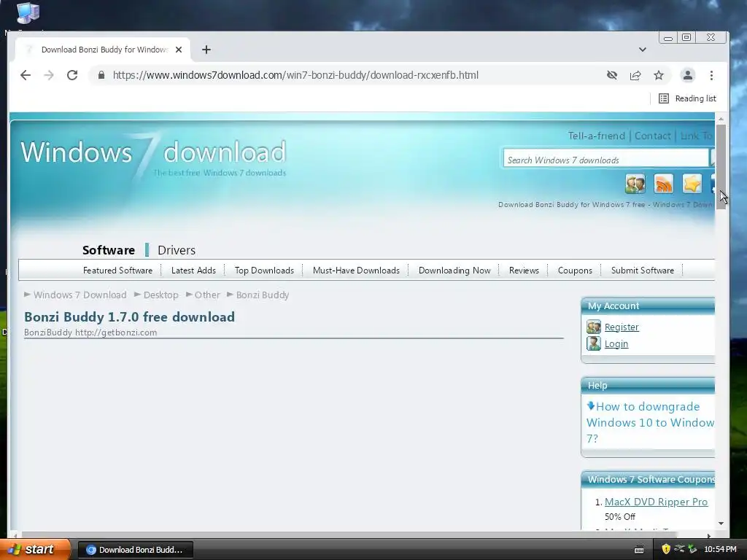Go back to the previous page
Image resolution: width=747 pixels, height=560 pixels.
(26, 75)
